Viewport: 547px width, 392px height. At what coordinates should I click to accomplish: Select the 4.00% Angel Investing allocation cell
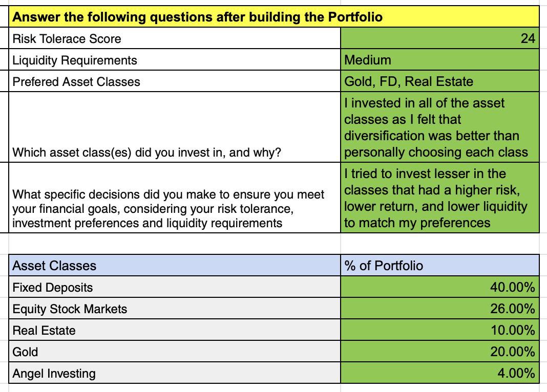439,373
